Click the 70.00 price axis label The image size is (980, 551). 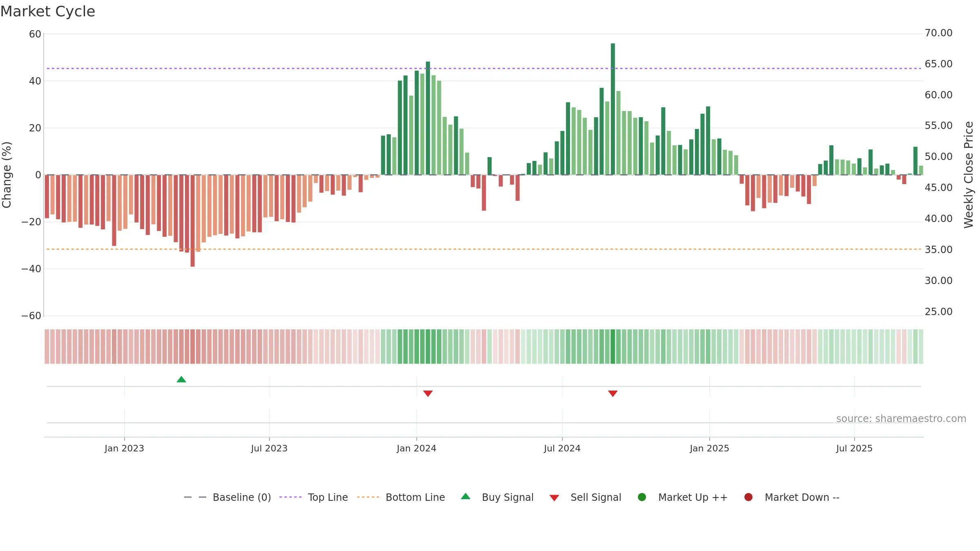pos(938,33)
